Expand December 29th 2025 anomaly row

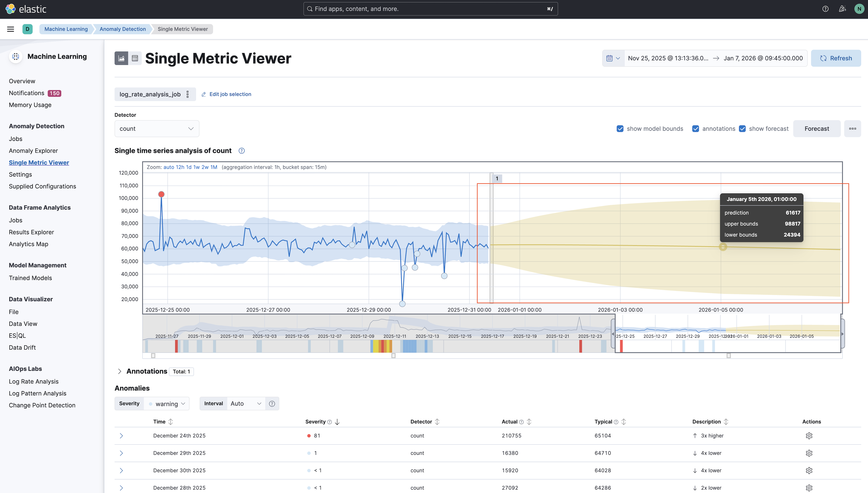(121, 453)
